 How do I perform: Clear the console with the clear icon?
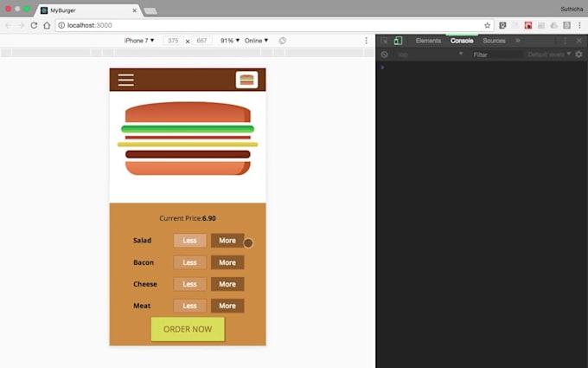385,55
